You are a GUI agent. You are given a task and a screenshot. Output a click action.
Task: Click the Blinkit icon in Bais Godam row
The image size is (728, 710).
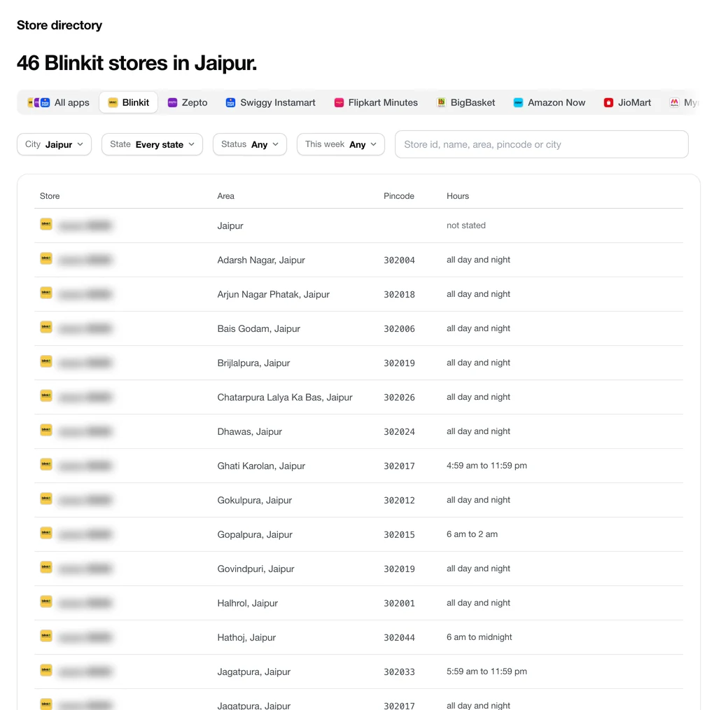pyautogui.click(x=46, y=328)
